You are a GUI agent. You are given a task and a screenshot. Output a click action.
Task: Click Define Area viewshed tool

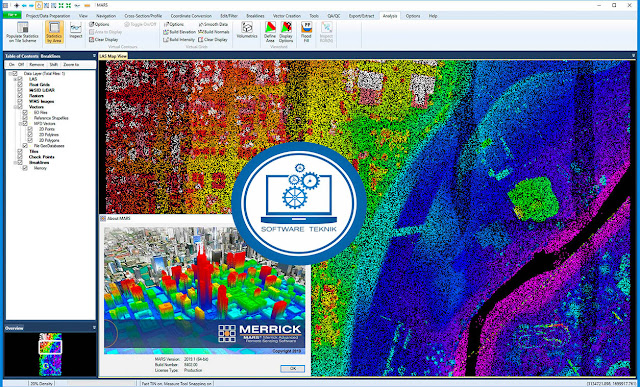pos(270,32)
